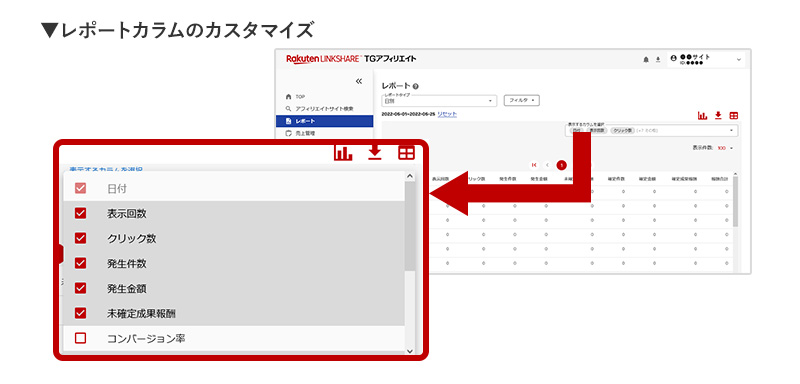Click the header download icon beside bell
Viewport: 800px width, 384px height.
(x=658, y=60)
